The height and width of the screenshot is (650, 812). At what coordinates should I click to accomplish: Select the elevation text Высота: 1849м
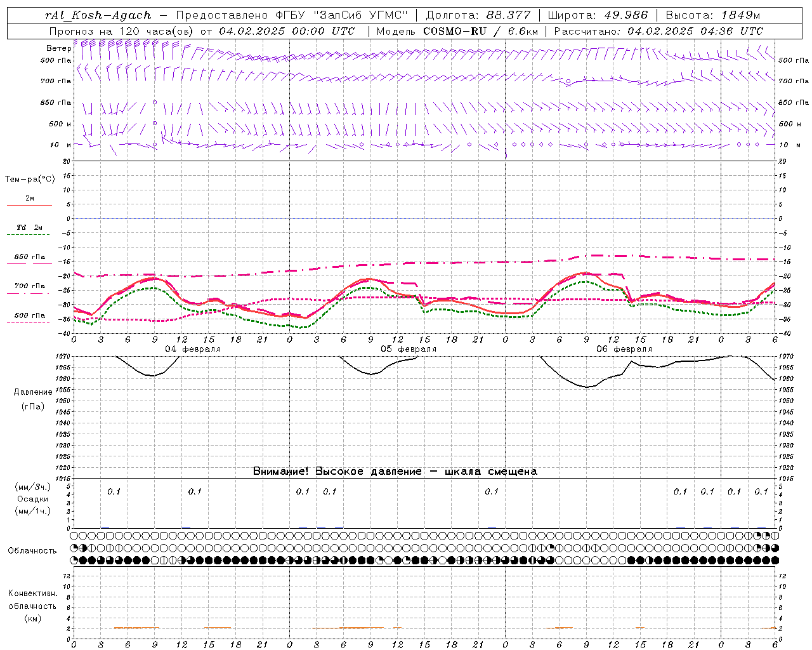pos(712,15)
